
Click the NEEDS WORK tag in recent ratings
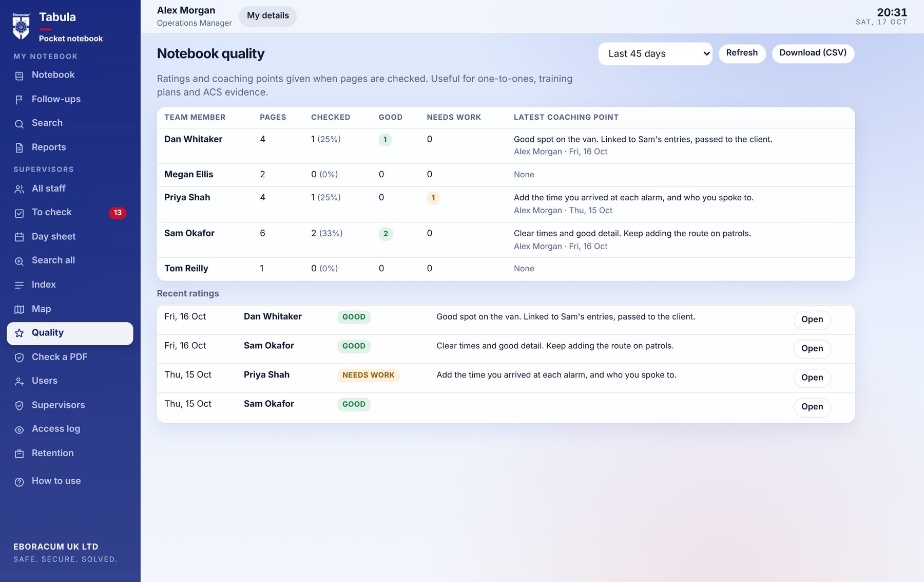click(x=369, y=375)
